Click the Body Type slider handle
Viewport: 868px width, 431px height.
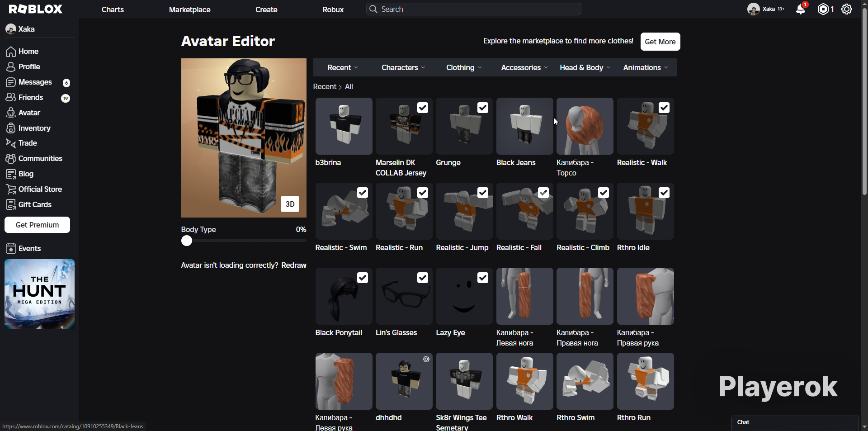pos(187,241)
